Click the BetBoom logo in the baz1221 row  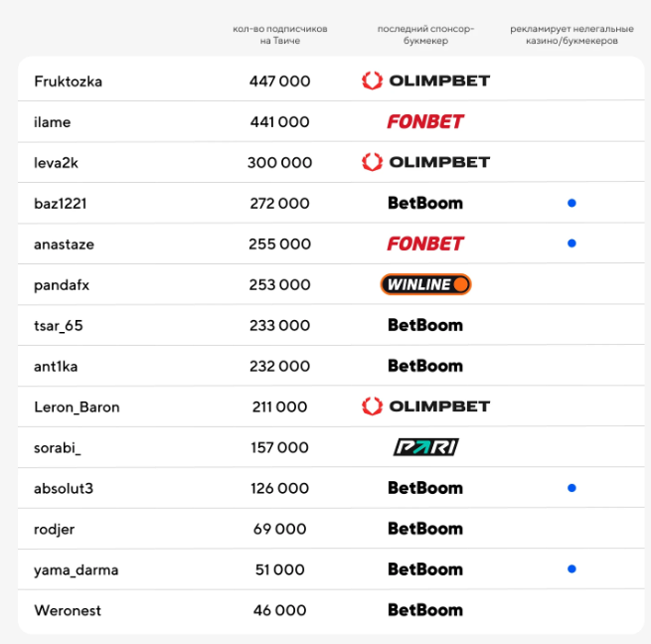pos(425,203)
